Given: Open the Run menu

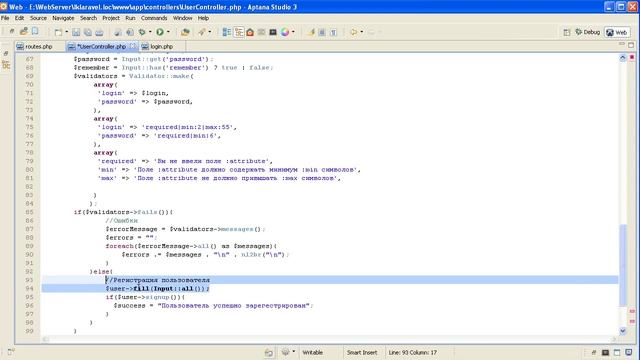Looking at the screenshot, I should (130, 18).
